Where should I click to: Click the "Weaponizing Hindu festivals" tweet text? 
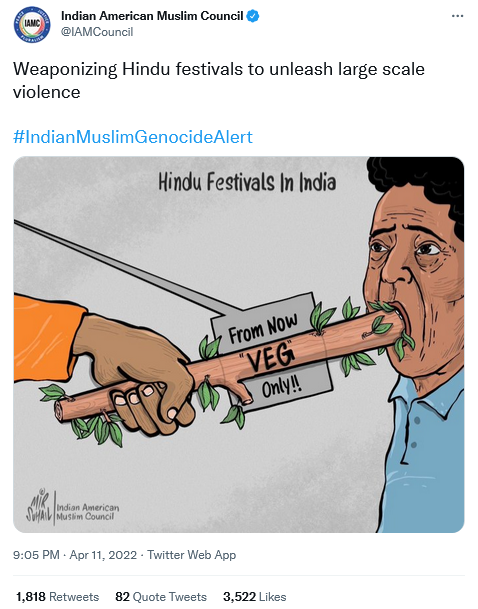(219, 80)
